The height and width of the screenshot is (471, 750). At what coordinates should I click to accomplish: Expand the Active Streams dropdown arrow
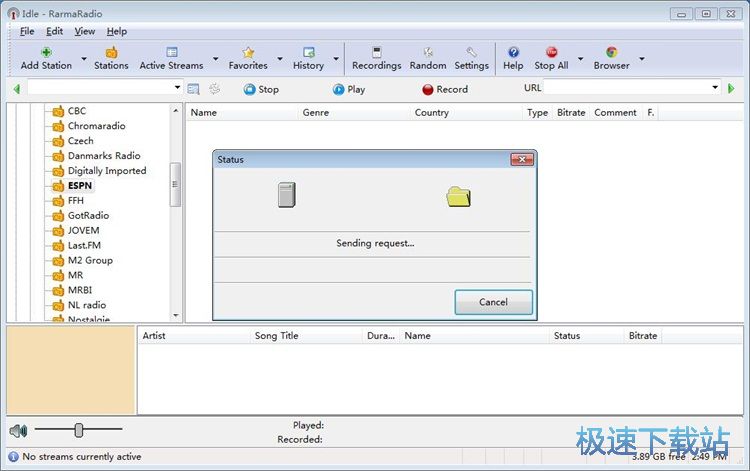click(216, 59)
